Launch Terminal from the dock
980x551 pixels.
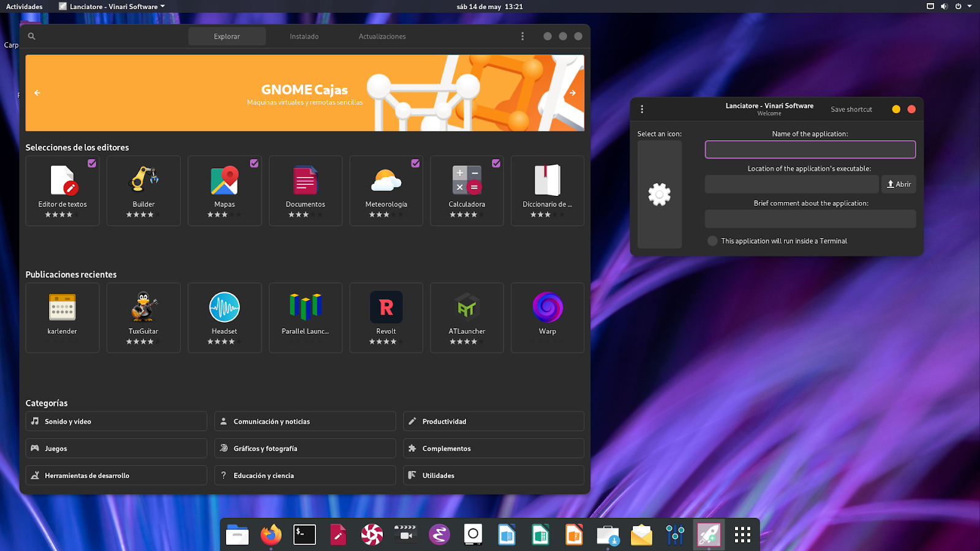(x=304, y=535)
